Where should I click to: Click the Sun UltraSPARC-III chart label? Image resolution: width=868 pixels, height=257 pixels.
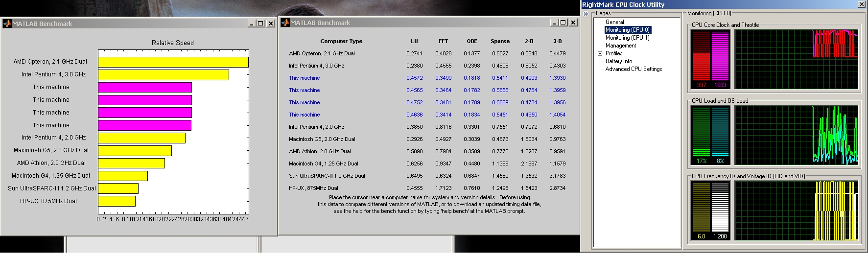point(52,188)
